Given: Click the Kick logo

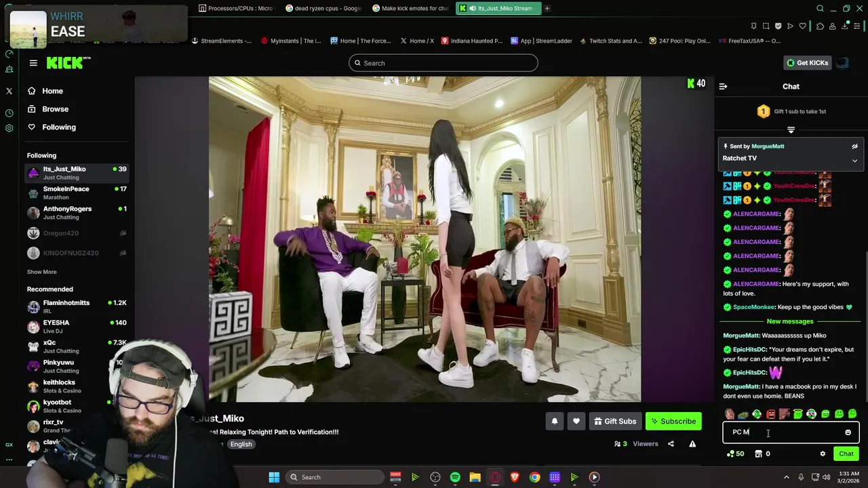Looking at the screenshot, I should pos(68,62).
